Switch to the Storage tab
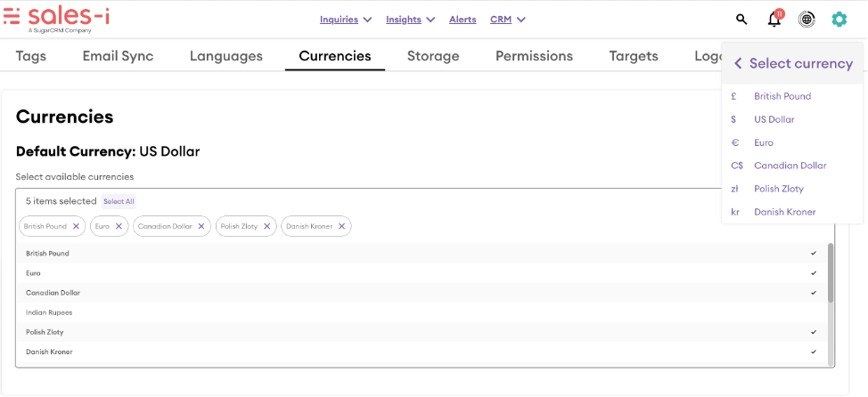 tap(433, 56)
